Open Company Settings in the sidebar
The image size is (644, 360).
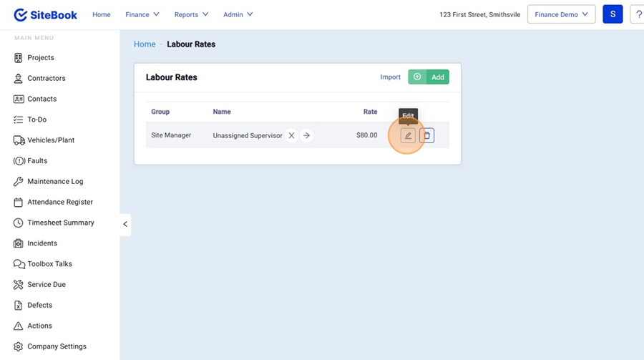pos(57,346)
